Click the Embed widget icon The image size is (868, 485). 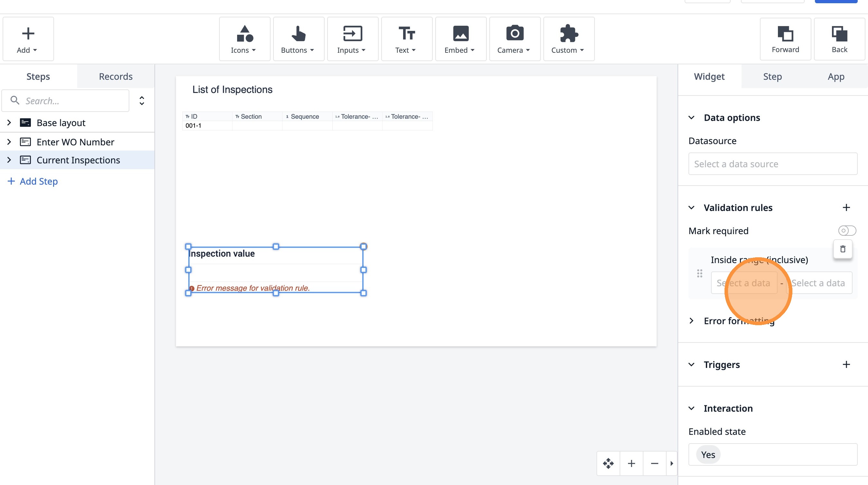(460, 34)
